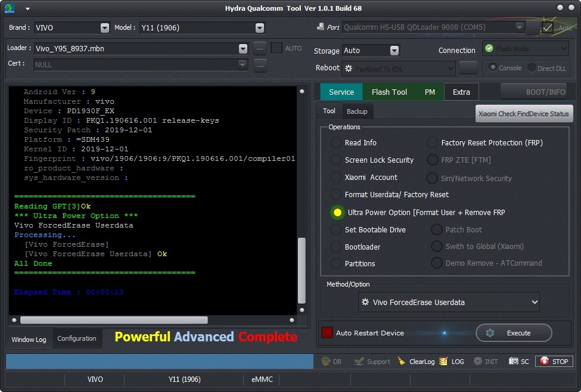Switch to the Flash Tool tab
This screenshot has height=392, width=581.
pos(389,92)
